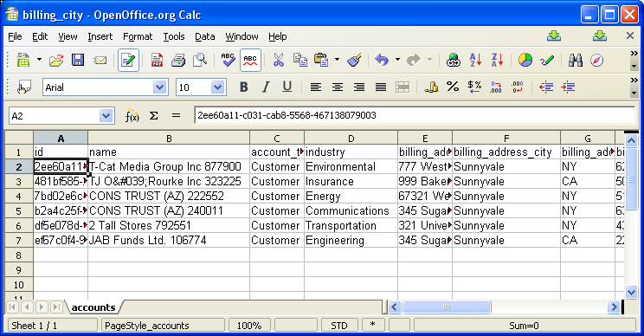Toggle Italic formatting
Viewport: 644px width, 336px height.
point(266,87)
